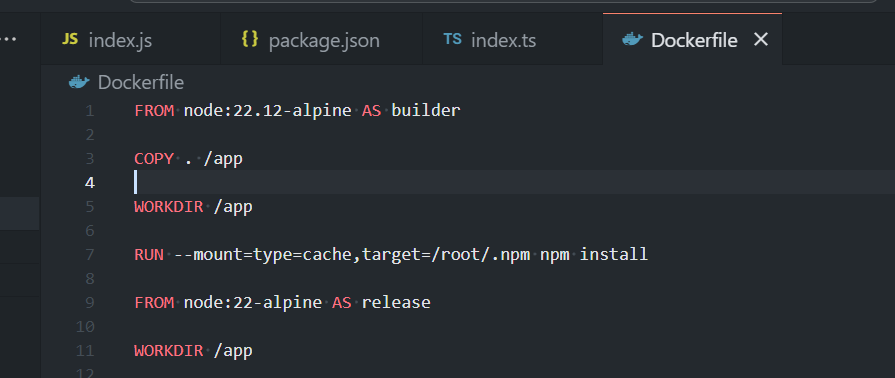Click the AS keyword on line 9
The height and width of the screenshot is (378, 895).
pos(342,303)
